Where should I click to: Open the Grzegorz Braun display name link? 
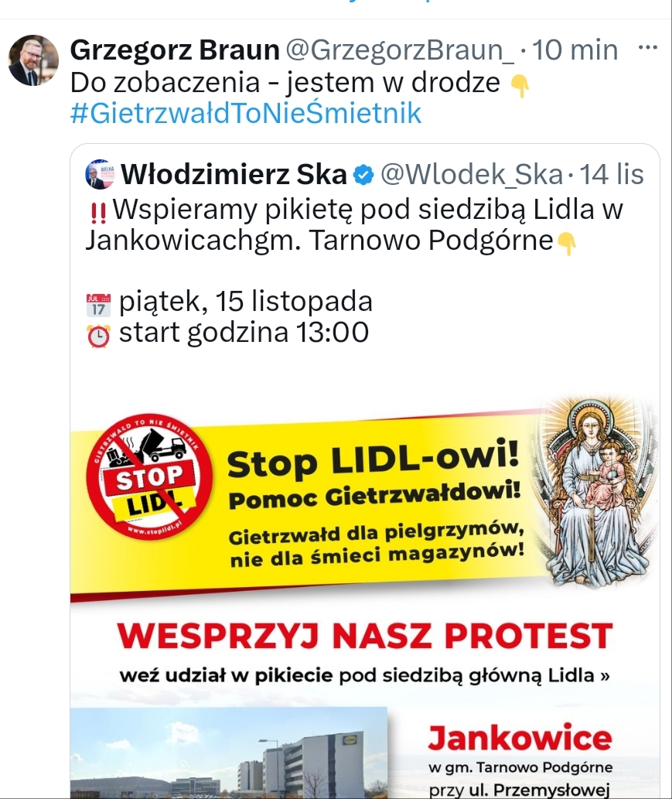click(x=175, y=50)
